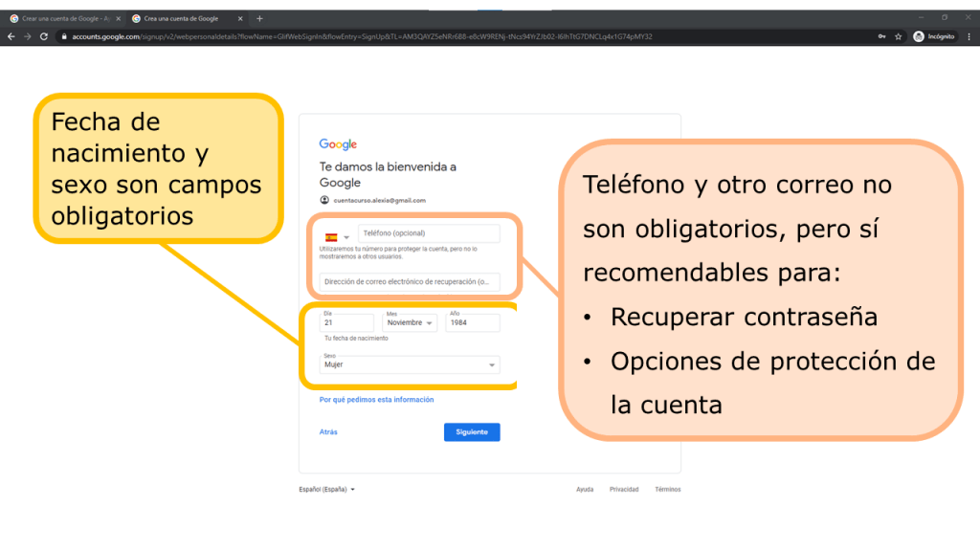Go back using the browser back arrow
The height and width of the screenshot is (551, 980).
coord(11,37)
